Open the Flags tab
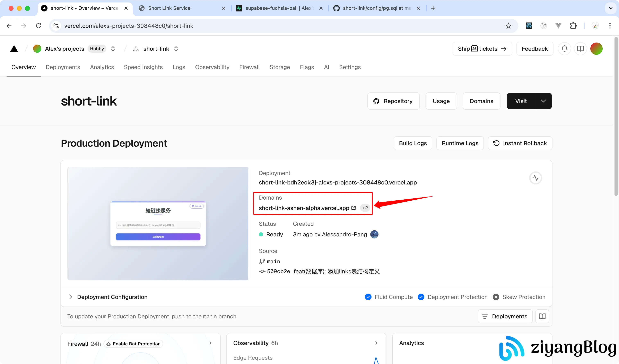This screenshot has height=364, width=619. point(307,67)
